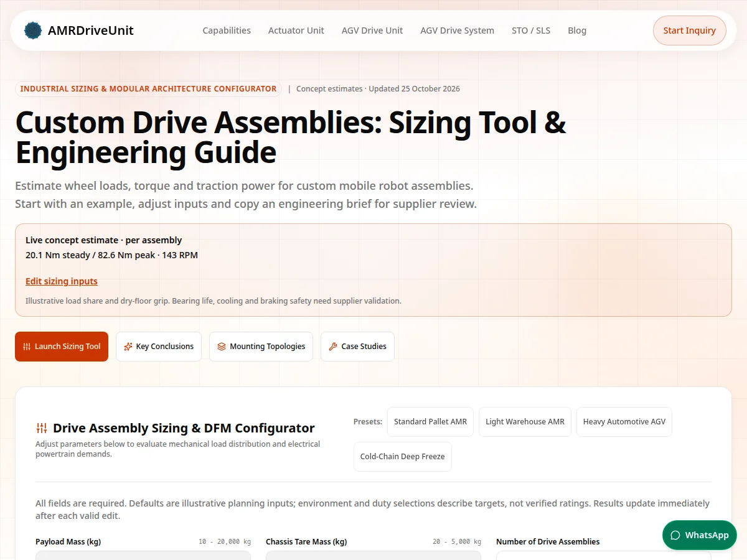Open the Number of Drive Assemblies selector
The width and height of the screenshot is (747, 560).
click(x=604, y=555)
